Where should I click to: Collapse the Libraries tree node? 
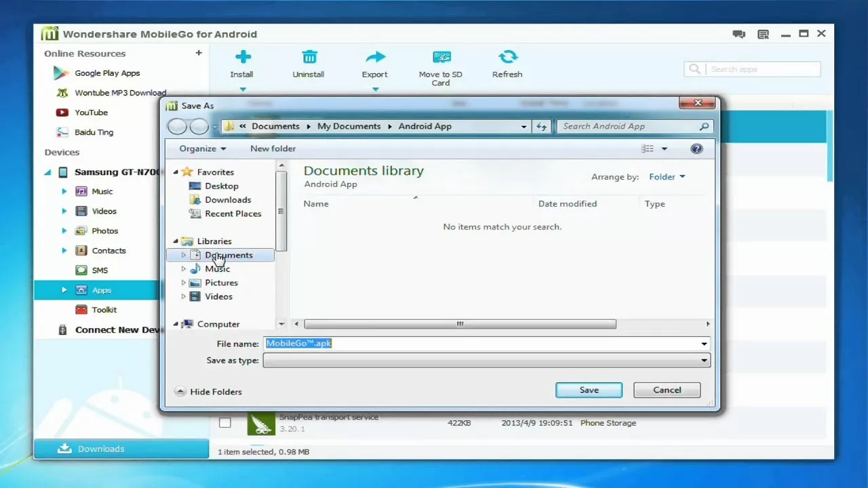point(176,241)
